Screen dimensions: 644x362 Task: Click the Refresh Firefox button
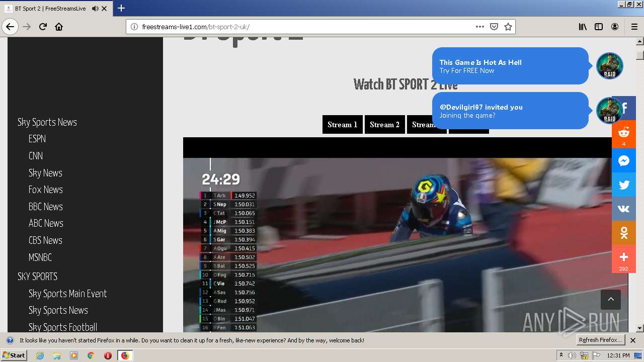601,340
